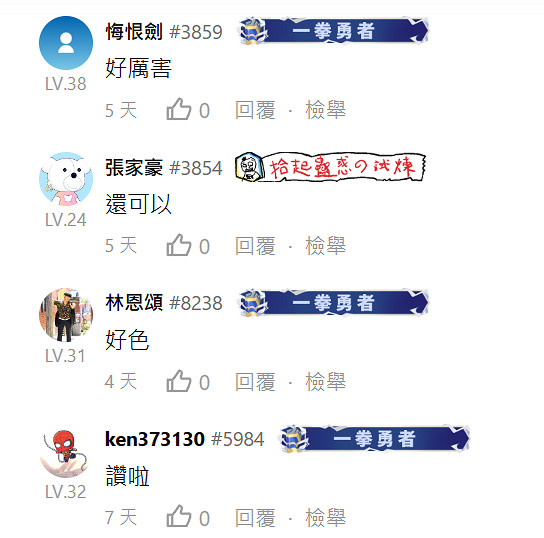Reply to the 好色 comment
Image resolution: width=544 pixels, height=538 pixels.
255,382
